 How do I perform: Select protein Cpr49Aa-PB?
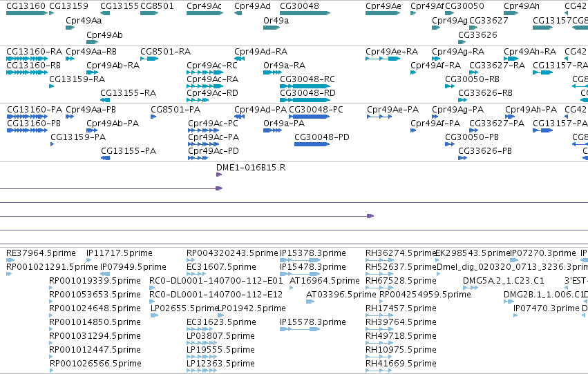[91, 110]
